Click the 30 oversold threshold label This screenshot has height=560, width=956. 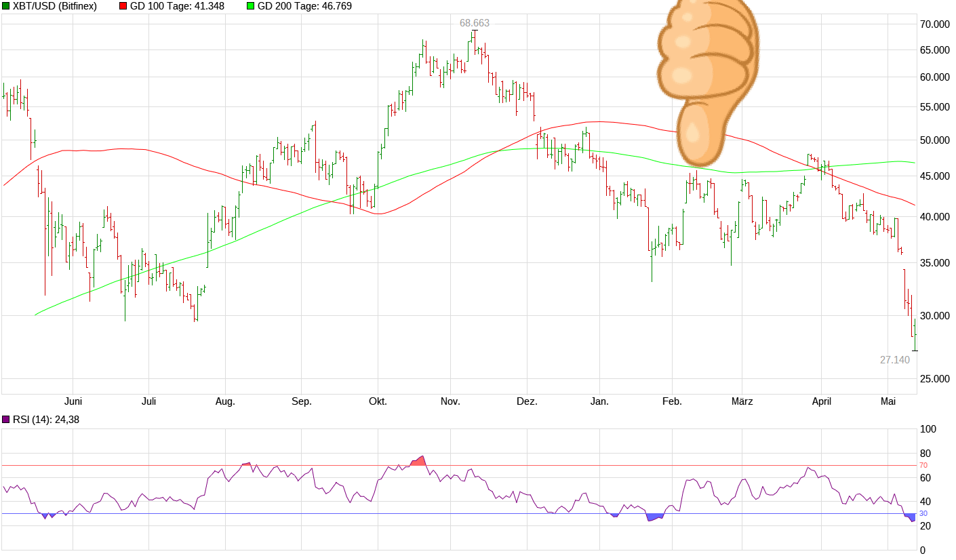(x=922, y=514)
